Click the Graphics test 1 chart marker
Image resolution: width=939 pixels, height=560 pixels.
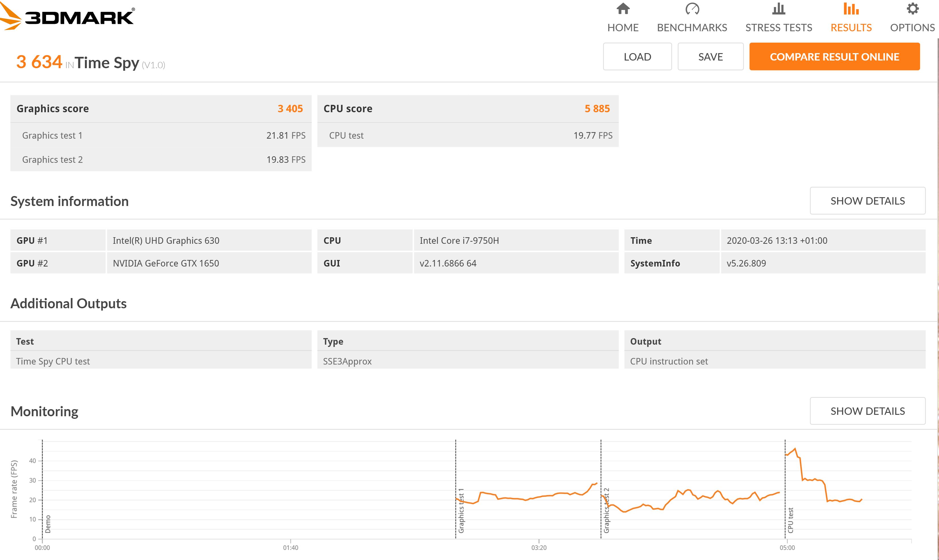click(x=461, y=511)
